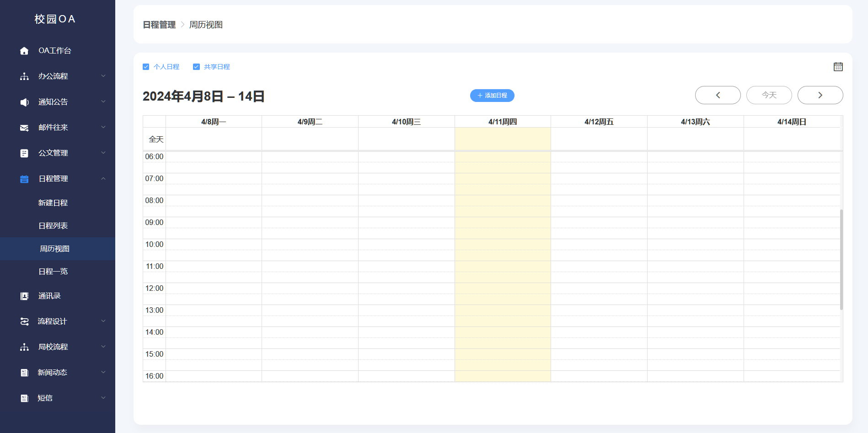Open OA工作台 in sidebar
This screenshot has width=868, height=433.
58,51
